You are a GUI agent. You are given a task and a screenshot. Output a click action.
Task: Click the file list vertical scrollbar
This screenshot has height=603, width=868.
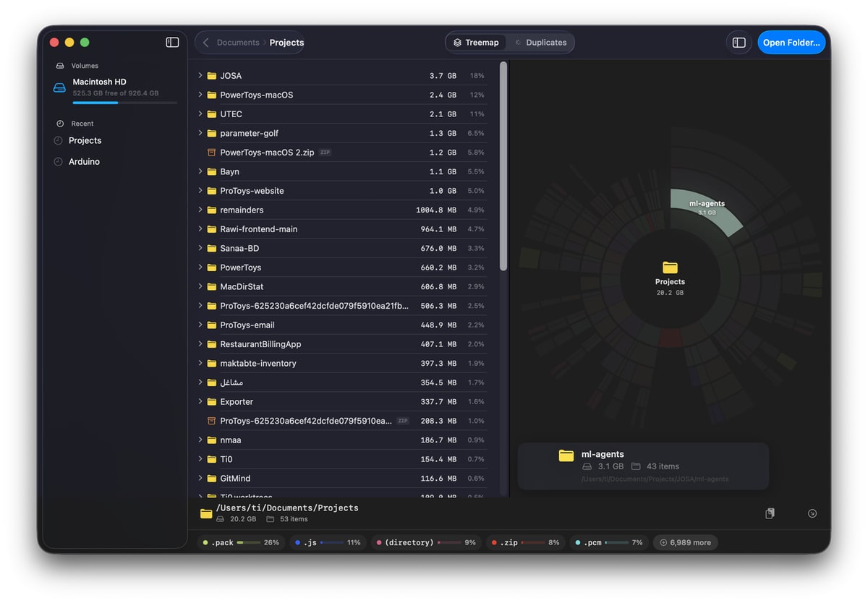(503, 166)
